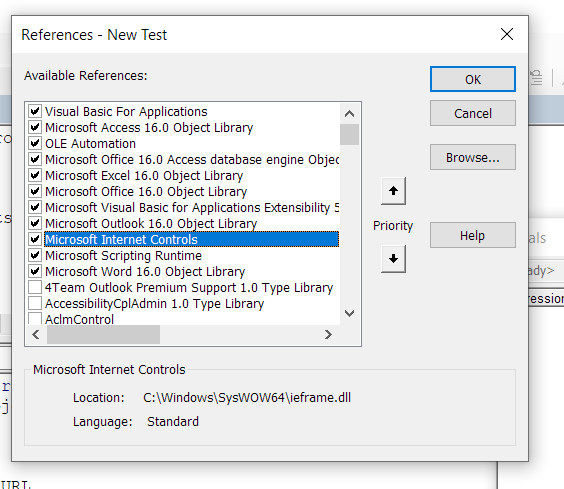Viewport: 564px width, 489px height.
Task: Select 'OLE Automation' list entry
Action: click(91, 144)
